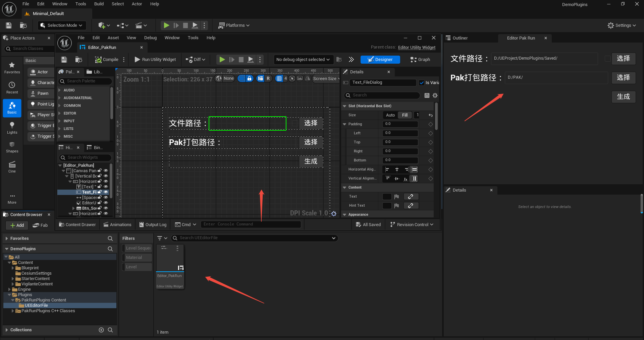This screenshot has width=644, height=340.
Task: Click the toolbar overflow double-chevron icon
Action: [x=351, y=60]
